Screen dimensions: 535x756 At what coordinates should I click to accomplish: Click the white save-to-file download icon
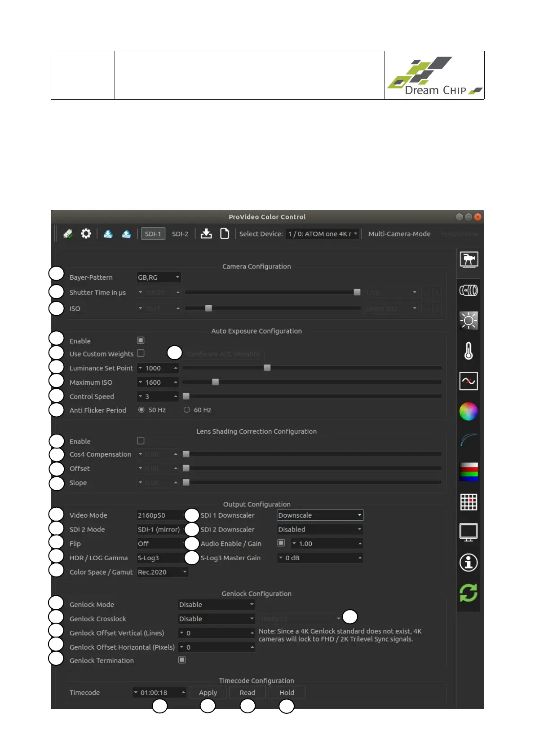206,233
